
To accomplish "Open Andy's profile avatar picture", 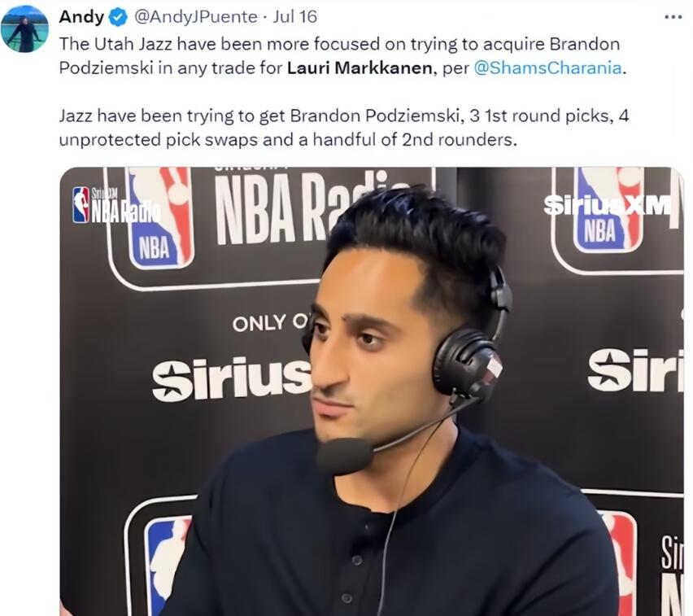I will pos(24,29).
